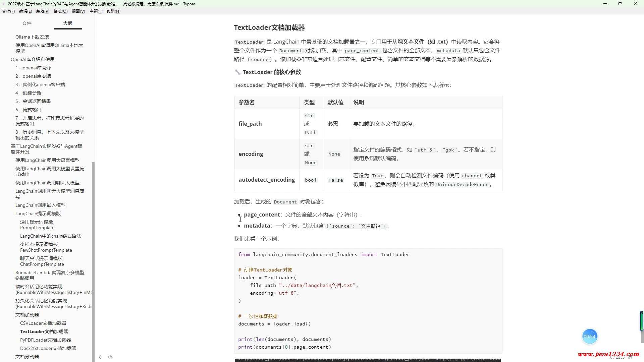Restore down the Typora window

pos(620,4)
